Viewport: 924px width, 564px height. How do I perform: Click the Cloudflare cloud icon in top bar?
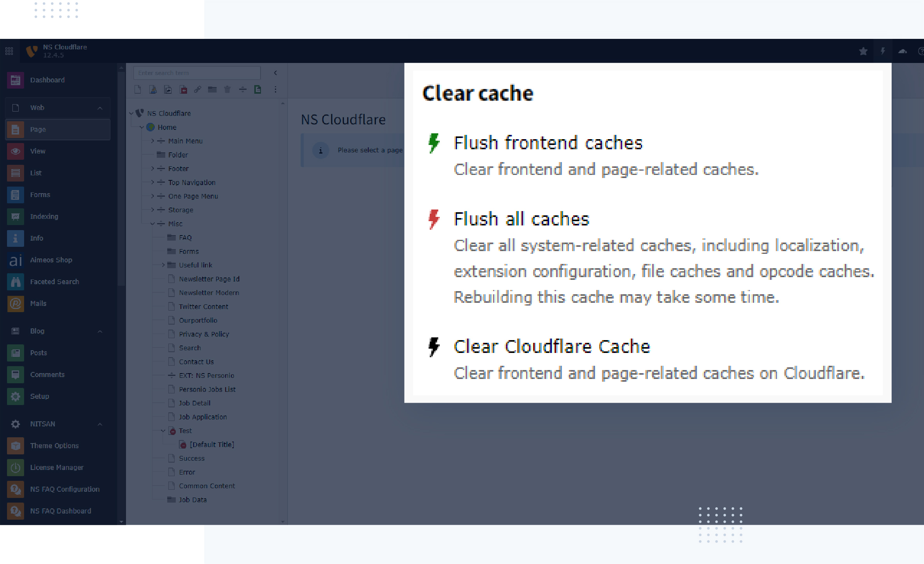[902, 51]
